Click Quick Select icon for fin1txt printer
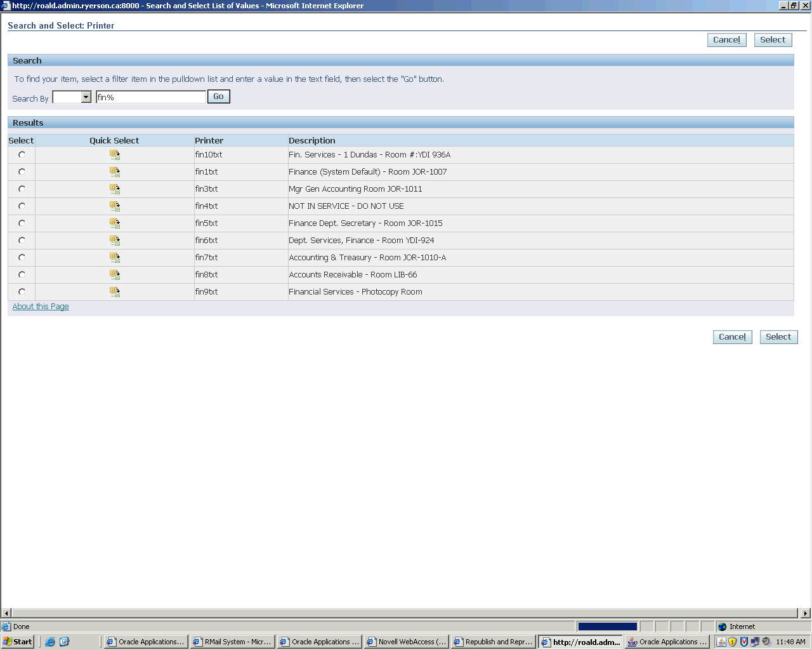812x650 pixels. click(115, 172)
